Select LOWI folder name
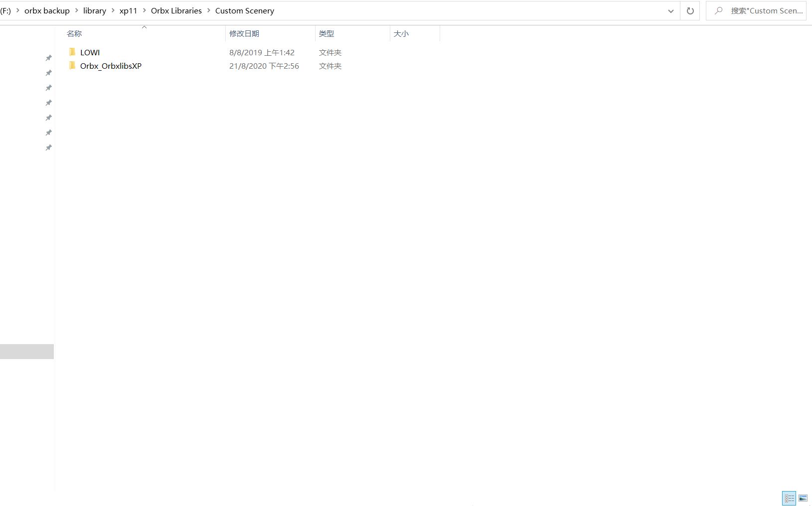This screenshot has width=812, height=506. coord(90,52)
